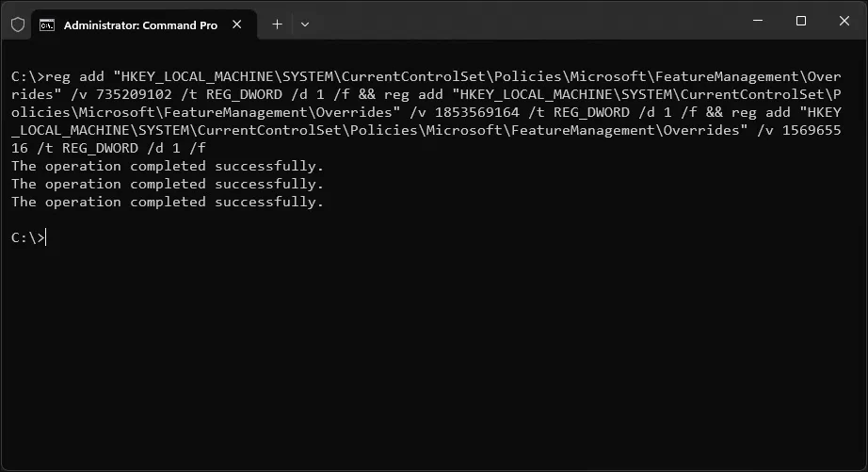Minimize the terminal window
Screen dimensions: 868x472
pos(758,21)
